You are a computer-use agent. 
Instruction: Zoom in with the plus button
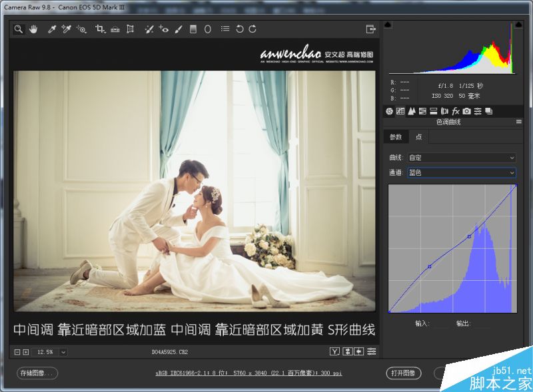pos(25,352)
